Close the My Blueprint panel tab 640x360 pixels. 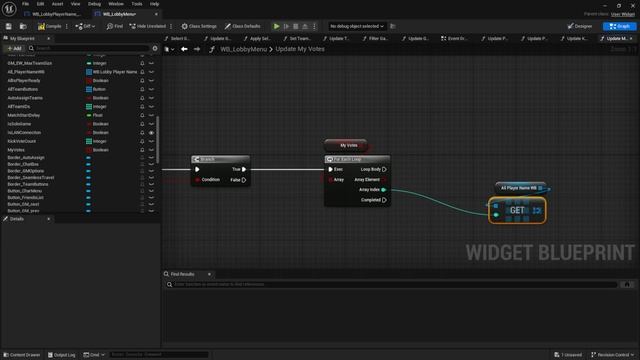pyautogui.click(x=49, y=38)
